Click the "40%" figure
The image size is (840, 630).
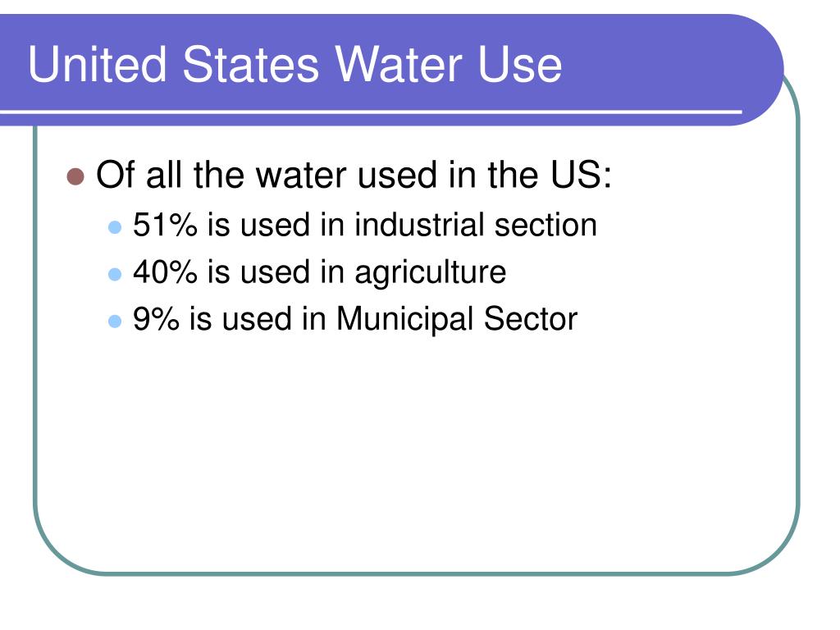pos(165,272)
